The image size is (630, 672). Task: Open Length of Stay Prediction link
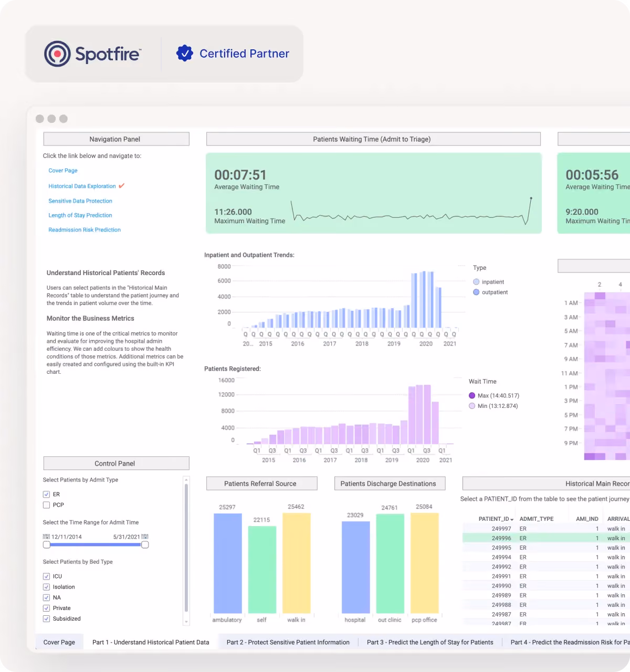pyautogui.click(x=80, y=215)
